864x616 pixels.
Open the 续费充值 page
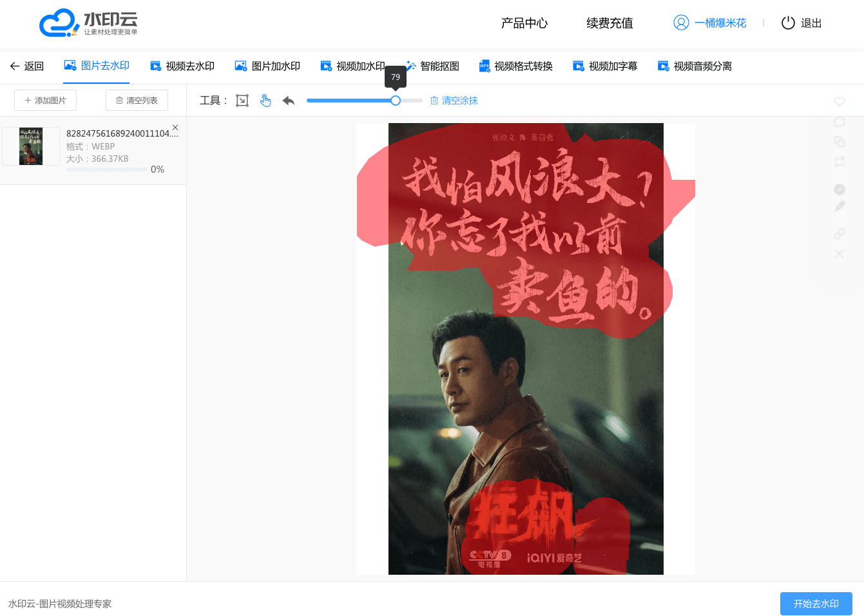click(610, 23)
